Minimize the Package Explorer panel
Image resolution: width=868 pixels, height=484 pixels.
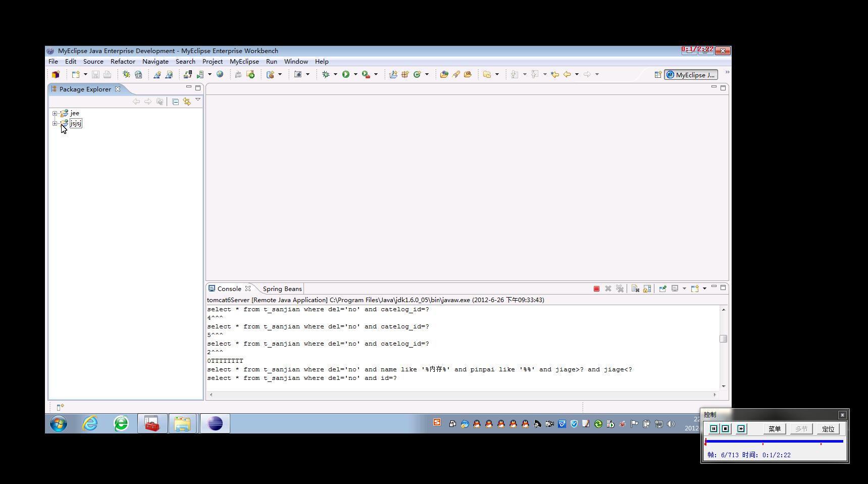pos(189,87)
